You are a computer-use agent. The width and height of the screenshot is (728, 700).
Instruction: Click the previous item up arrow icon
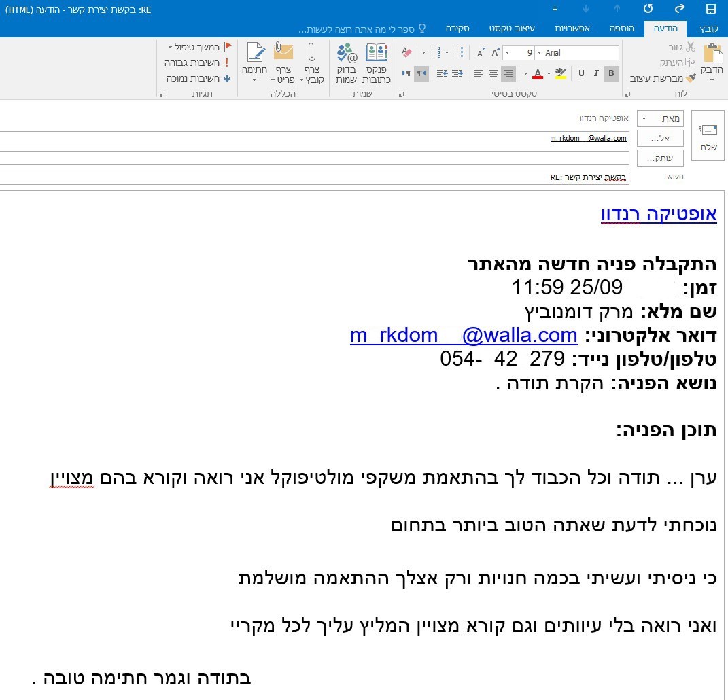(617, 9)
